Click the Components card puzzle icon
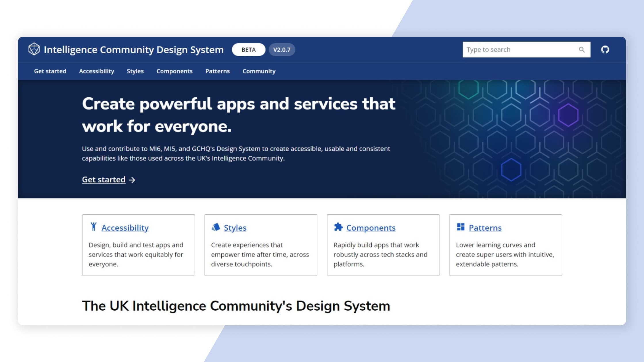The height and width of the screenshot is (362, 644). (x=338, y=227)
